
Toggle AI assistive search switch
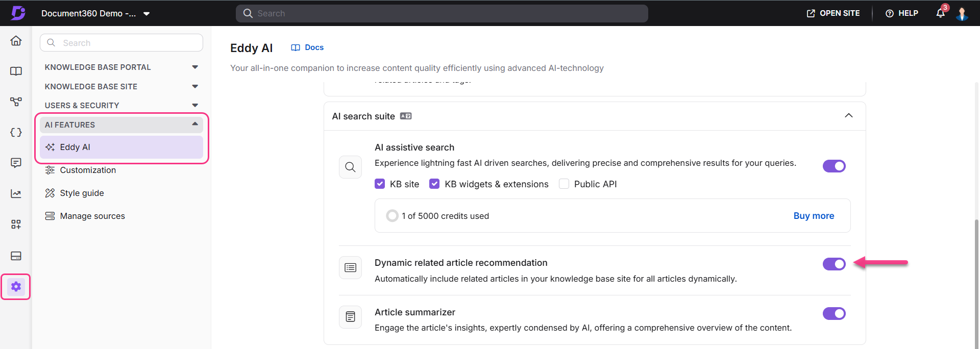click(834, 166)
